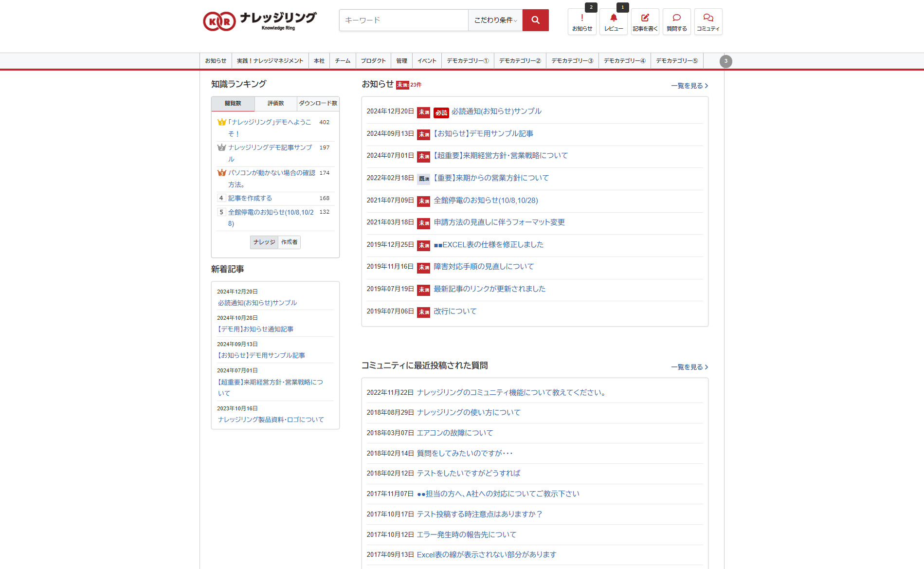Open question エアコンの故障について

(455, 433)
